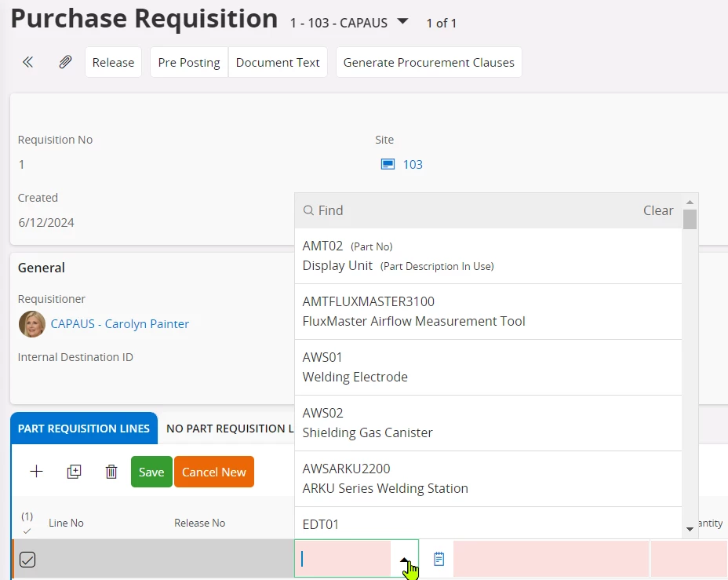The height and width of the screenshot is (580, 728).
Task: Switch to No Part Requisition Lines tab
Action: tap(227, 429)
